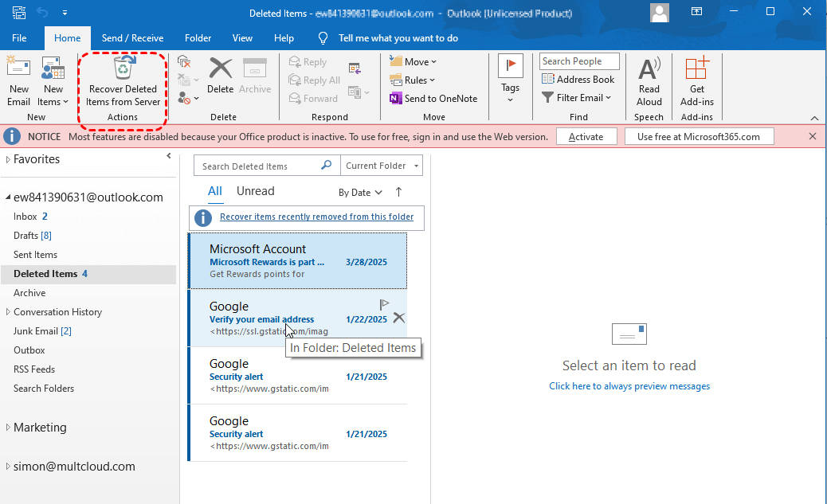Click the Ignore conversation icon
This screenshot has width=827, height=504.
pos(183,61)
